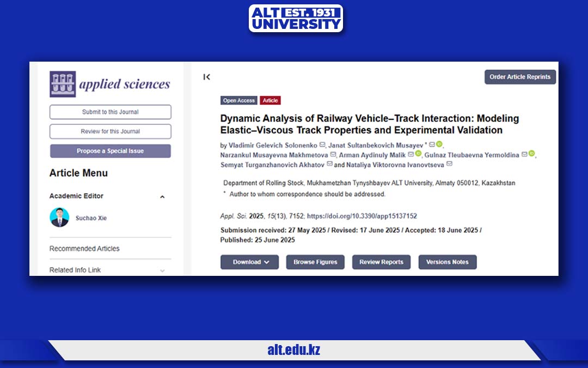Click email icon next to Vladimir Gelevich Solonenko

point(322,145)
